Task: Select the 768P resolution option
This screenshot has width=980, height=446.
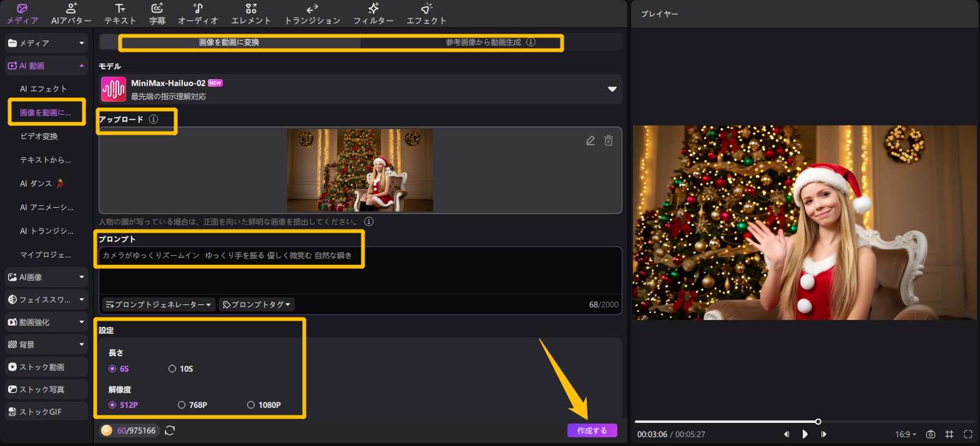Action: [192, 405]
